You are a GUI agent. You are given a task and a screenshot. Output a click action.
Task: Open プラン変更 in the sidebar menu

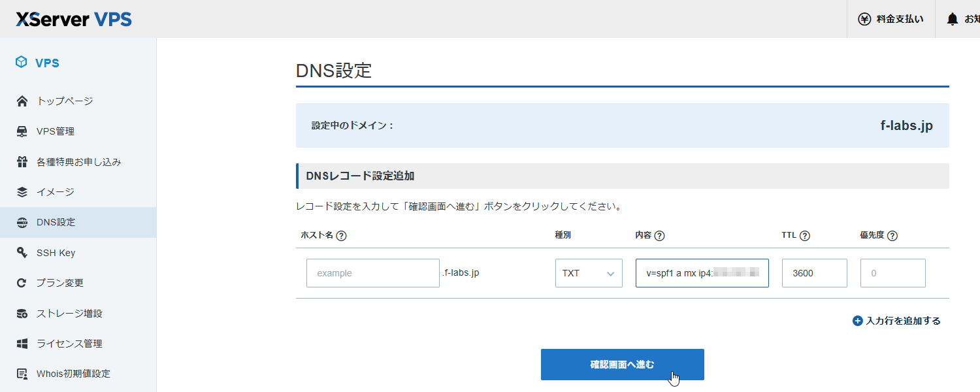pyautogui.click(x=60, y=283)
